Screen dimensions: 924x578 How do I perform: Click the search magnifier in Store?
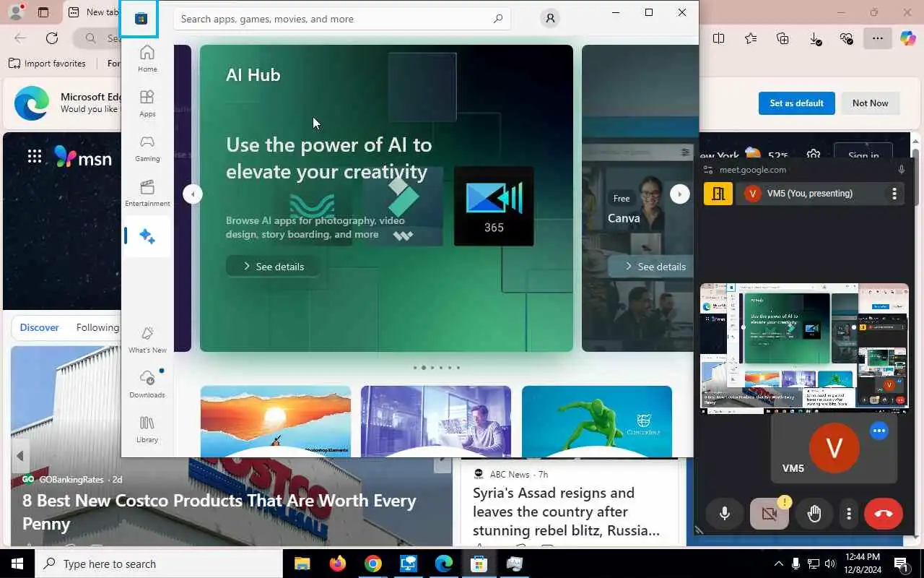coord(498,19)
